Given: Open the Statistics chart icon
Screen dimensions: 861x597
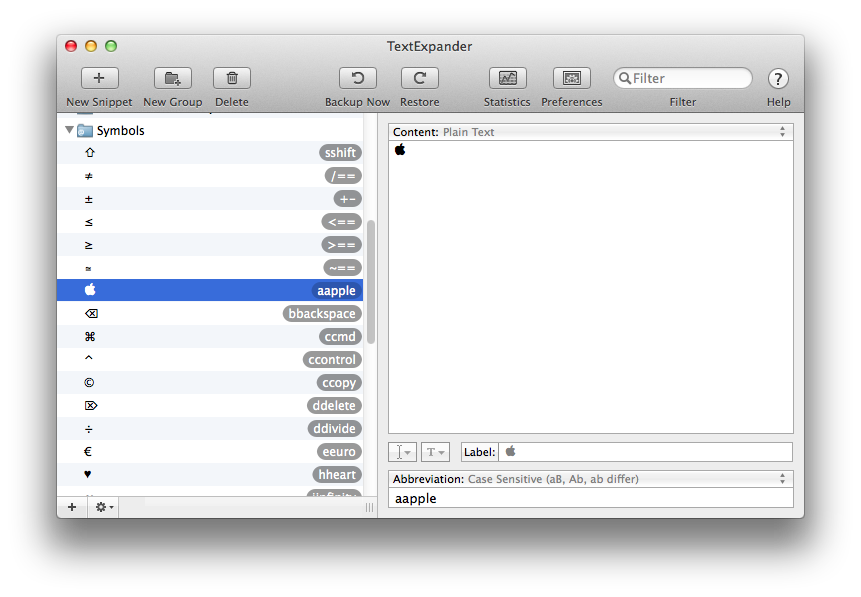Looking at the screenshot, I should coord(507,78).
